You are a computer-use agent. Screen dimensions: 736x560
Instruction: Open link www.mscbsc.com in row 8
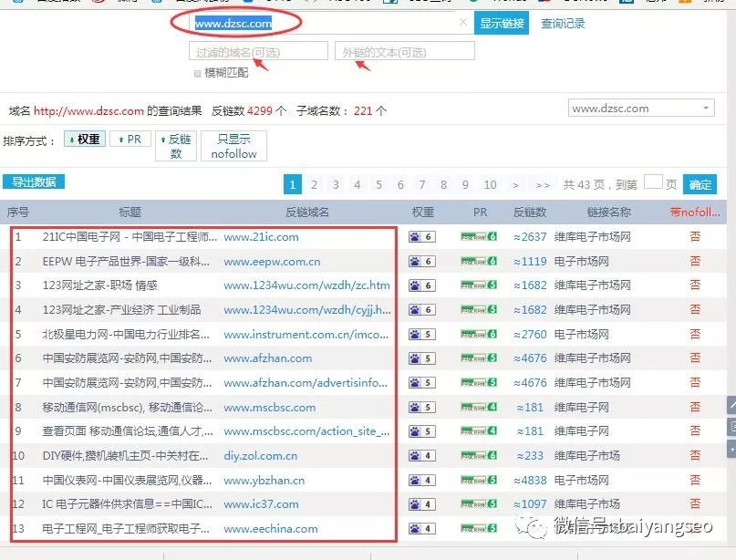pos(269,408)
